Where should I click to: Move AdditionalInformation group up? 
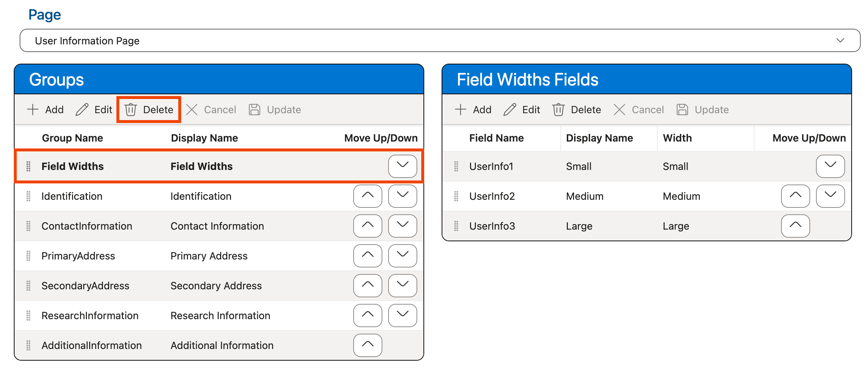pos(367,345)
